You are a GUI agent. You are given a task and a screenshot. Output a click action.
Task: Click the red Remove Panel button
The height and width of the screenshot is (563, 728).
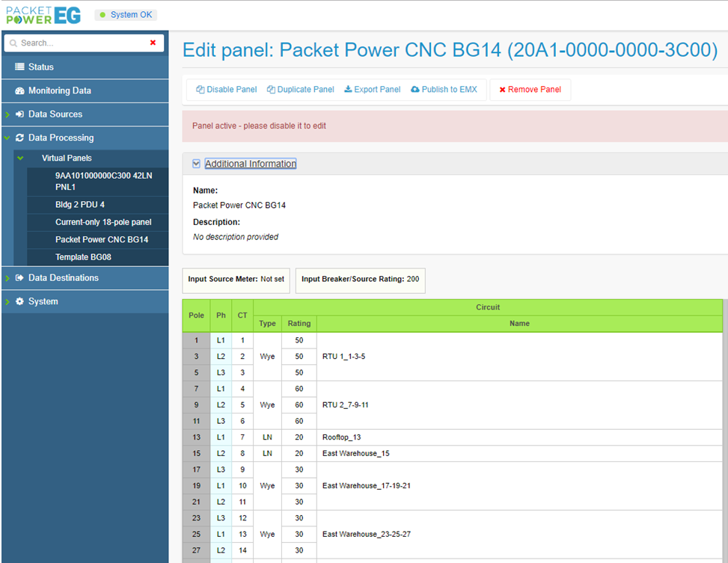point(530,90)
